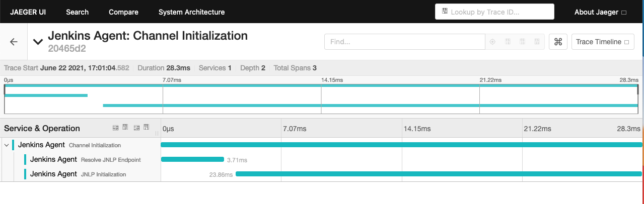The image size is (644, 204).
Task: Click the Lookup by Trace ID field
Action: point(494,12)
